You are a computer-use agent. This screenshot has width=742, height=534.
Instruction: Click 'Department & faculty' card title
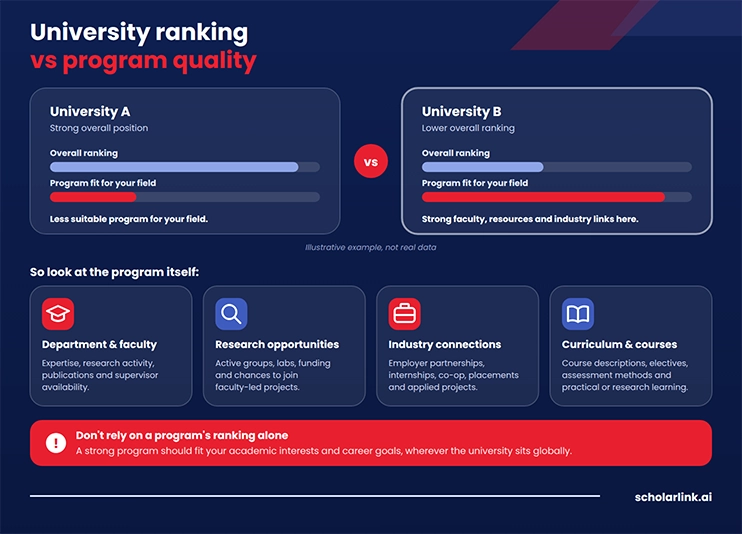[x=99, y=344]
